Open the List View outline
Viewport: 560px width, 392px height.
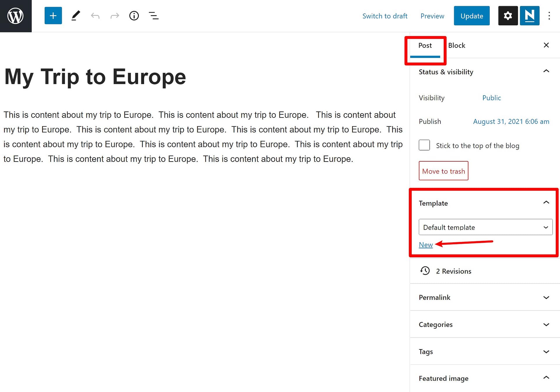point(153,15)
